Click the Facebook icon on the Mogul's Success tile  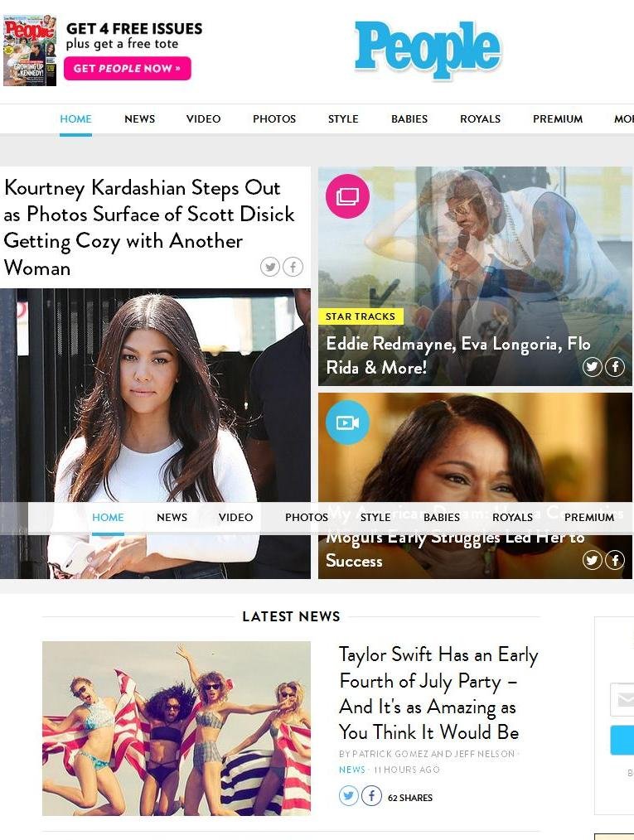(x=615, y=560)
